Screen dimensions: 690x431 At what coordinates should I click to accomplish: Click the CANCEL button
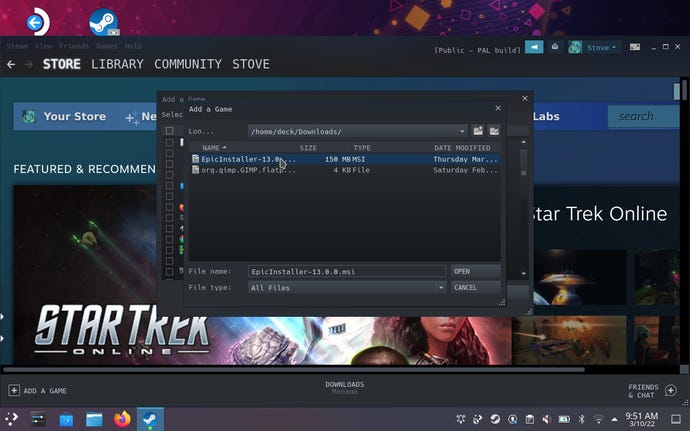click(475, 288)
